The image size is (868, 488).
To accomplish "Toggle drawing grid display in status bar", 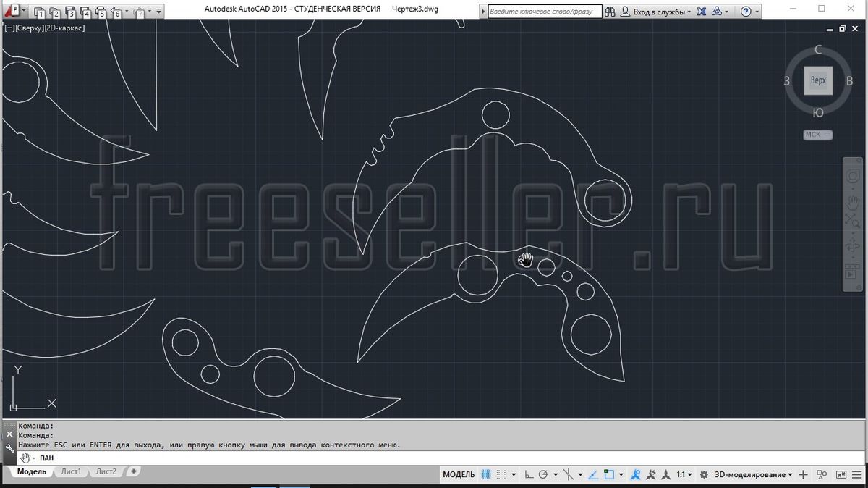I will tap(486, 475).
